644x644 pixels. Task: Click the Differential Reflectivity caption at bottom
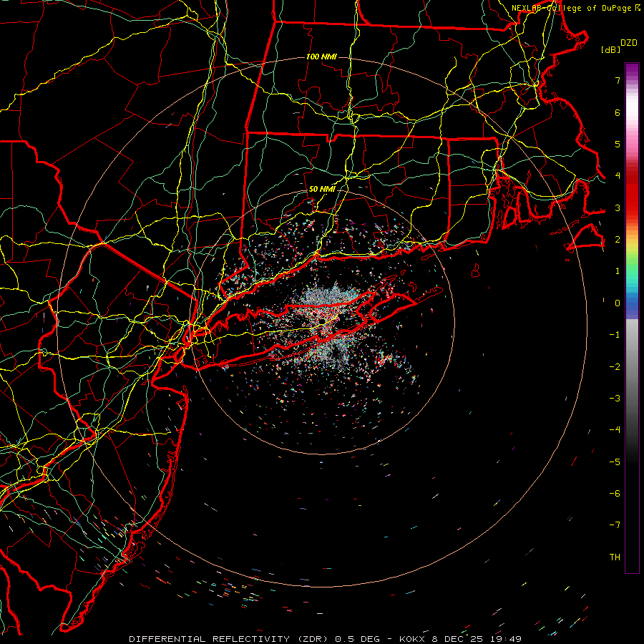pyautogui.click(x=326, y=639)
